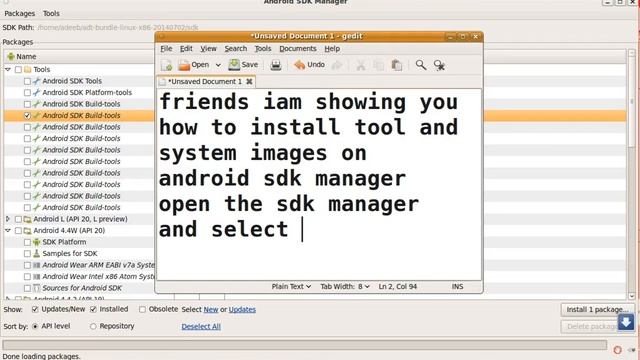
Task: Click the SDK Path field
Action: coord(118,27)
